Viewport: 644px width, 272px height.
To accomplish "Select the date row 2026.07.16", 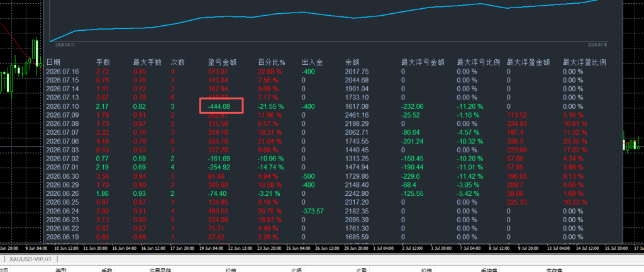I will coord(62,72).
